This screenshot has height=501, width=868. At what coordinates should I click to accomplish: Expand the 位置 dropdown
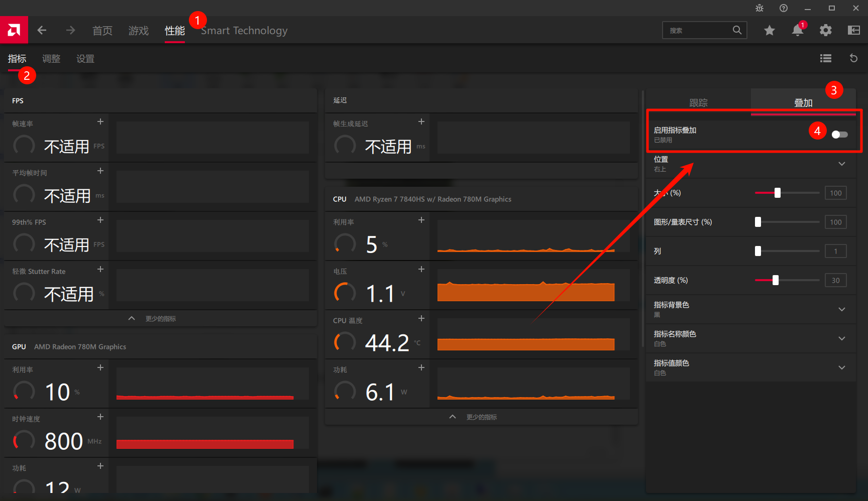point(841,164)
